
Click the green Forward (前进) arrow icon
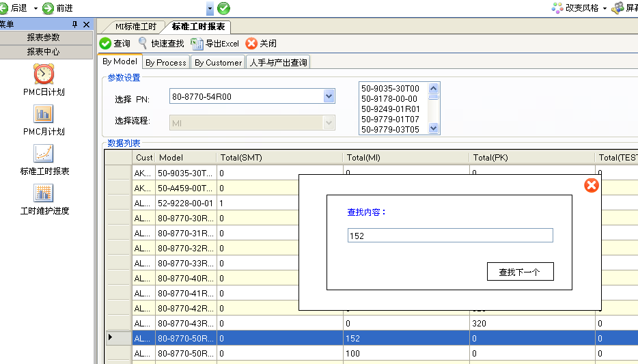(x=48, y=8)
